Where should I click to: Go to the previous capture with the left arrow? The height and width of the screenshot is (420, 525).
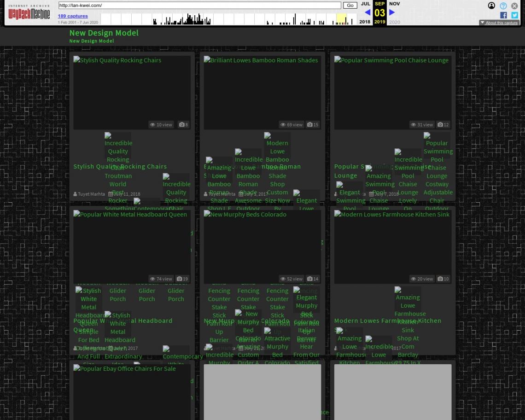tap(367, 12)
